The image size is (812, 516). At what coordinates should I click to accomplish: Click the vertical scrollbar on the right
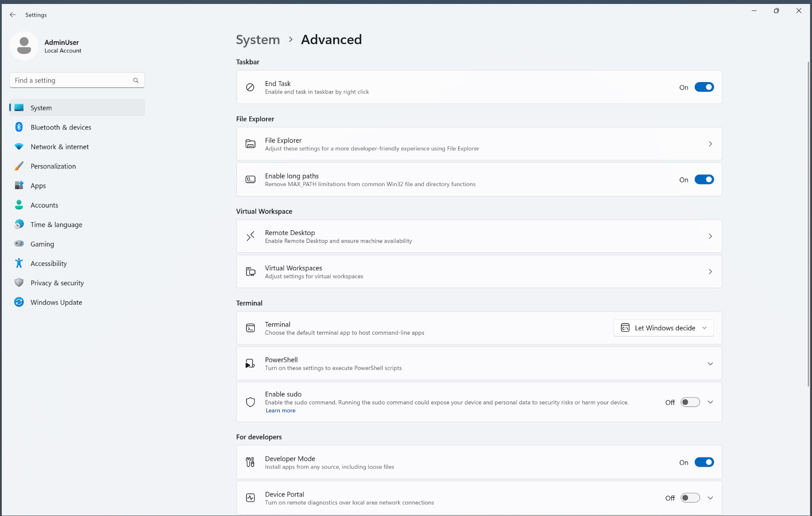[x=808, y=221]
